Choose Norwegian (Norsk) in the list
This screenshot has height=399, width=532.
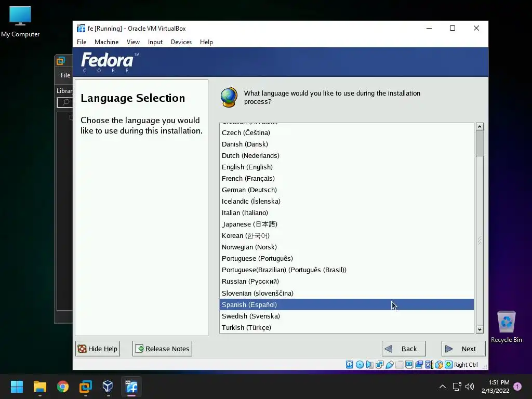347,247
